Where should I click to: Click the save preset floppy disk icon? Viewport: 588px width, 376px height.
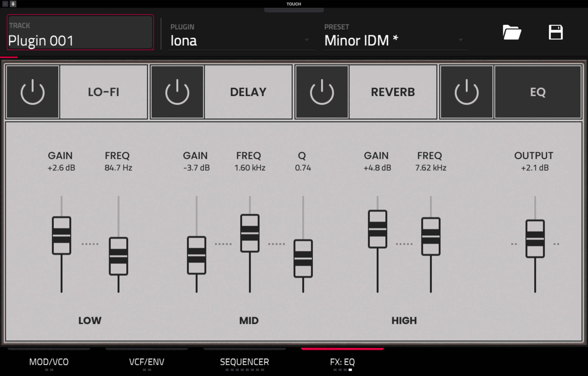556,32
